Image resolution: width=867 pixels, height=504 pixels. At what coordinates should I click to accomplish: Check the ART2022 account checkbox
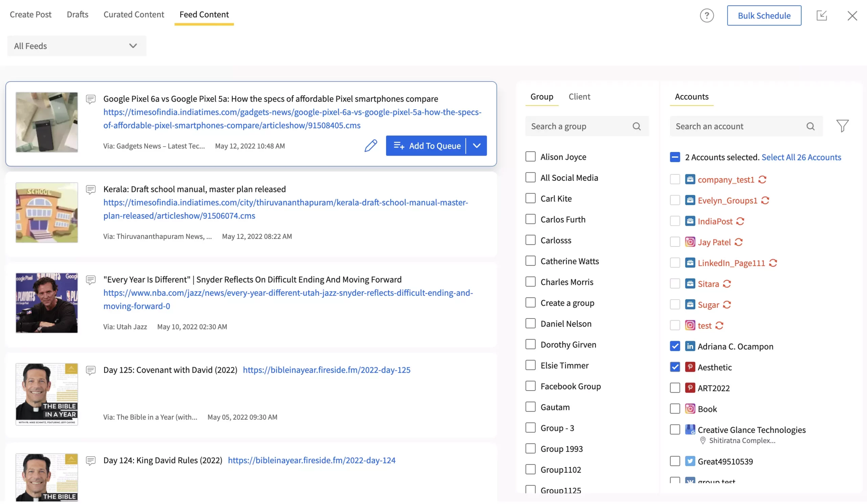(x=675, y=388)
